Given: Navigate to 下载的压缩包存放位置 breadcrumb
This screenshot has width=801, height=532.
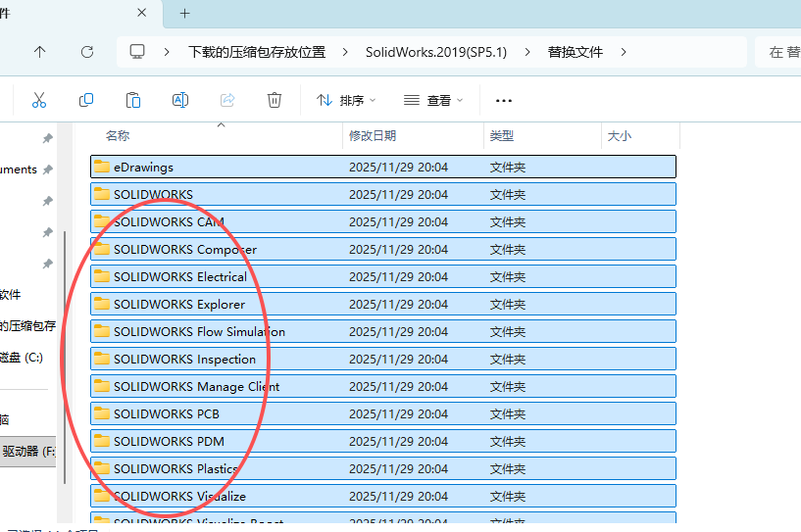Looking at the screenshot, I should pos(257,52).
